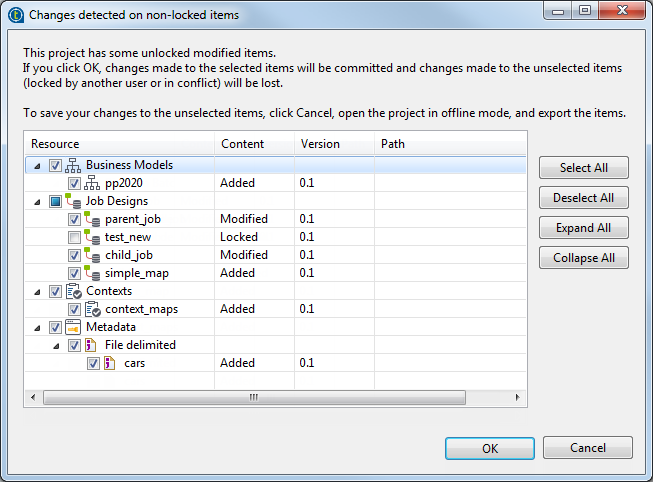Uncheck the simple_map checkbox
Image resolution: width=653 pixels, height=482 pixels.
click(75, 273)
